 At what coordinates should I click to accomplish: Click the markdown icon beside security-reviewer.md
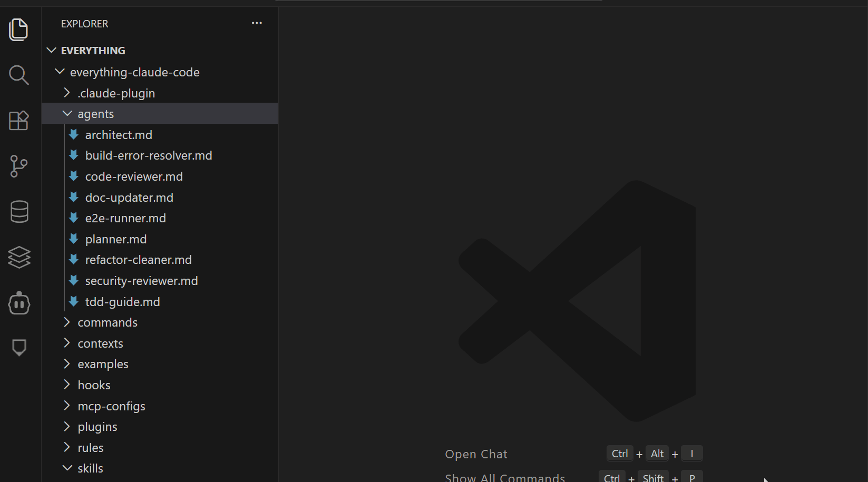[74, 281]
